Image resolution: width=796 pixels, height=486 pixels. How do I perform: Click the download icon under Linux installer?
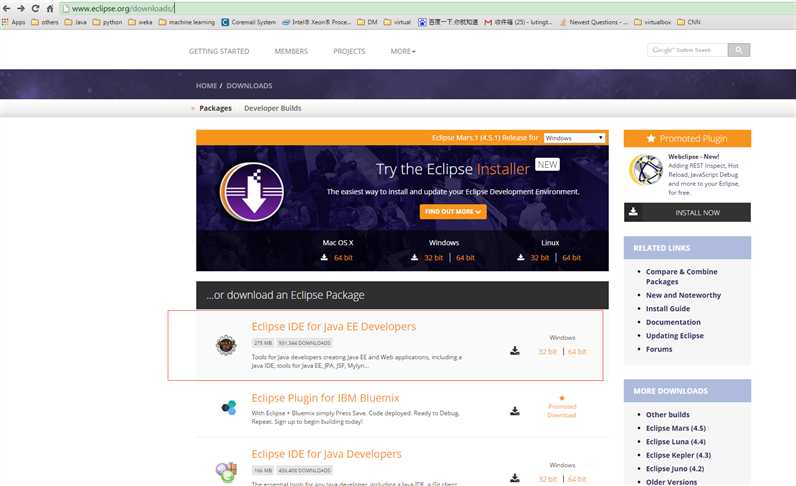(520, 257)
